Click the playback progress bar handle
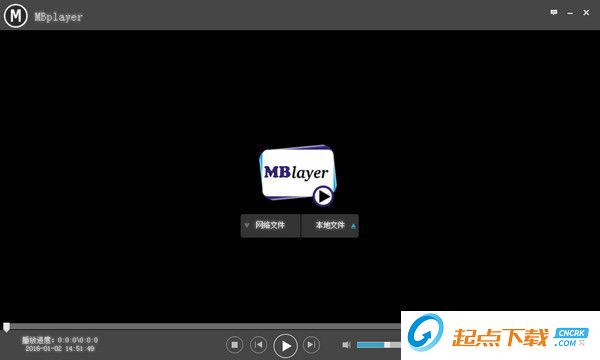Viewport: 600px width, 360px height. [x=7, y=327]
